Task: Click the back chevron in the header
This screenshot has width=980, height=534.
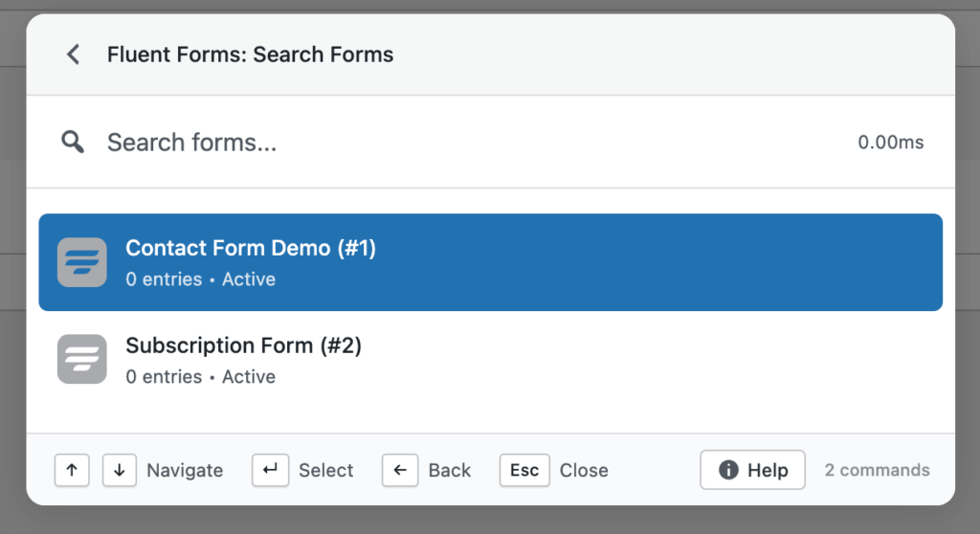Action: (73, 55)
